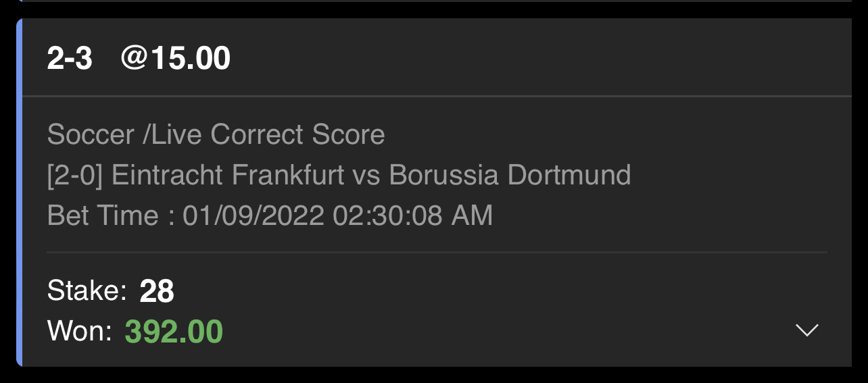Click the bet time 02:30:08 AM
The image size is (868, 383).
point(413,215)
